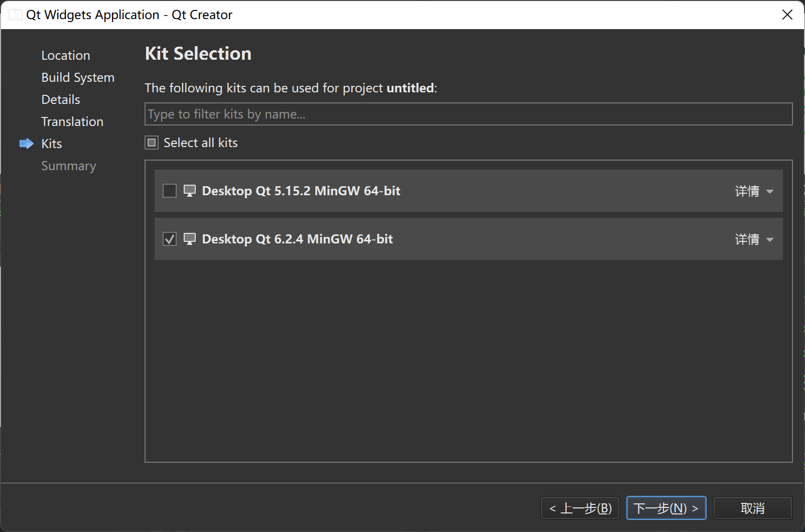Select the Build System step in sidebar
The height and width of the screenshot is (532, 805).
pos(78,78)
